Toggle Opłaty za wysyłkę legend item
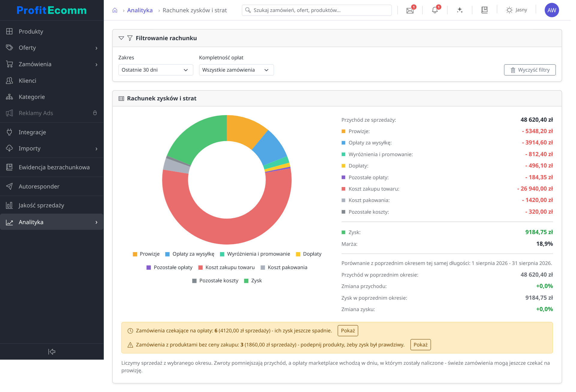 click(190, 254)
